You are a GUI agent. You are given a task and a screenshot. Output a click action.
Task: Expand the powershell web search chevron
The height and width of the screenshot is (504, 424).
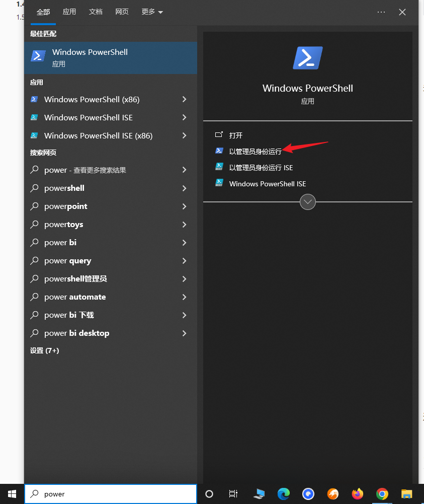pyautogui.click(x=184, y=188)
